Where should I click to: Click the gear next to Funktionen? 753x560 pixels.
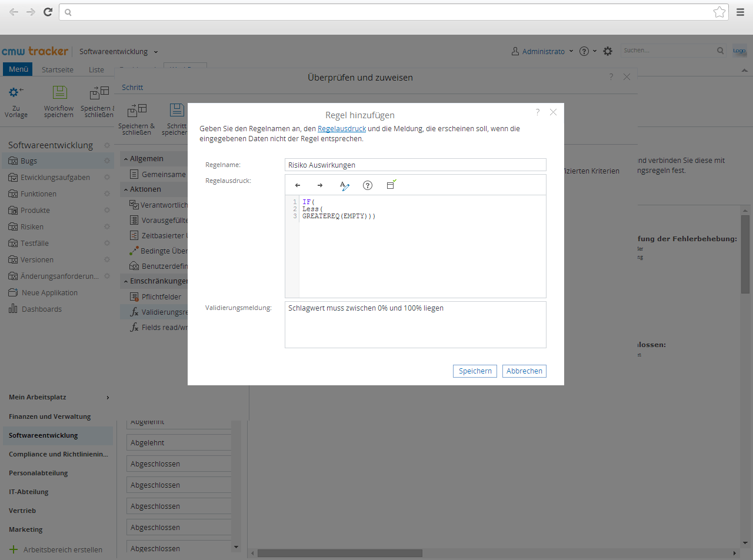pyautogui.click(x=107, y=194)
